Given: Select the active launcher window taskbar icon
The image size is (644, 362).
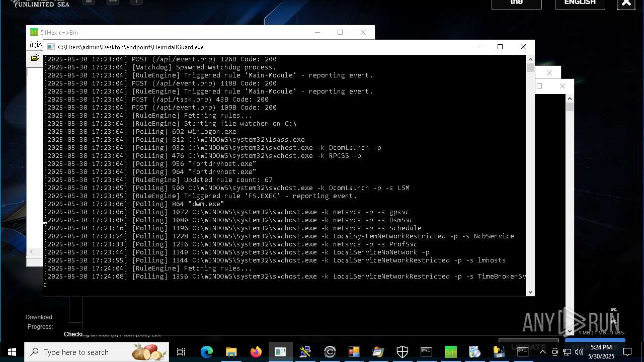Looking at the screenshot, I should pos(280,352).
